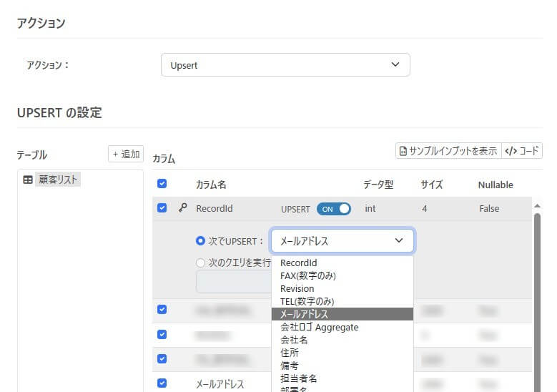Click the データ型 column header

[x=378, y=185]
